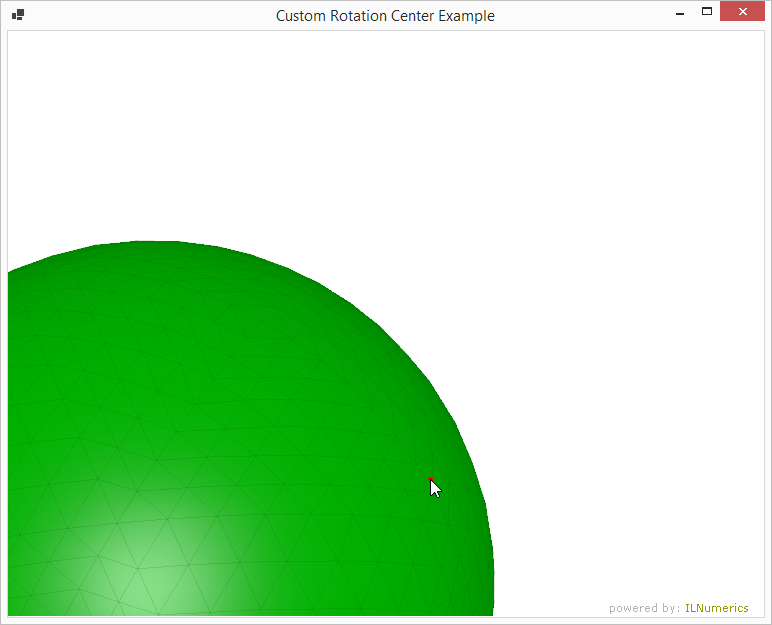
Task: Click the 'Custom Rotation Center Example' title
Action: click(385, 16)
